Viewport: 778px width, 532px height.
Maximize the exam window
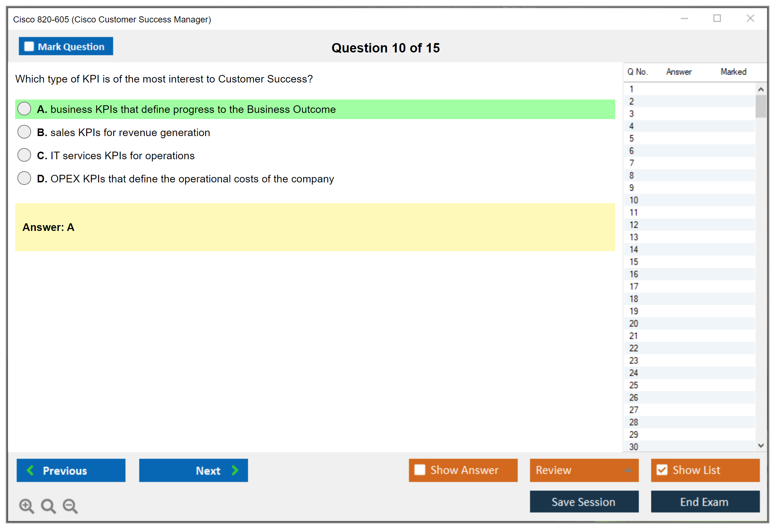pos(717,18)
